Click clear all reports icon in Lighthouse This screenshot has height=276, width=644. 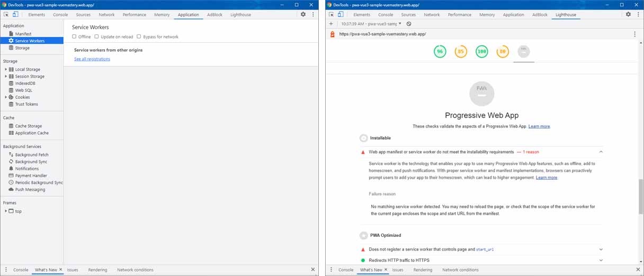[x=409, y=24]
